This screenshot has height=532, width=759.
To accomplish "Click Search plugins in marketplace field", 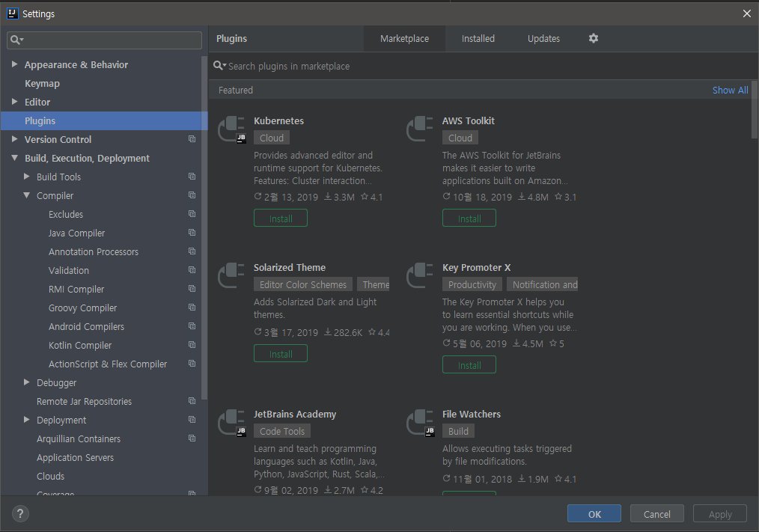I will click(x=483, y=66).
